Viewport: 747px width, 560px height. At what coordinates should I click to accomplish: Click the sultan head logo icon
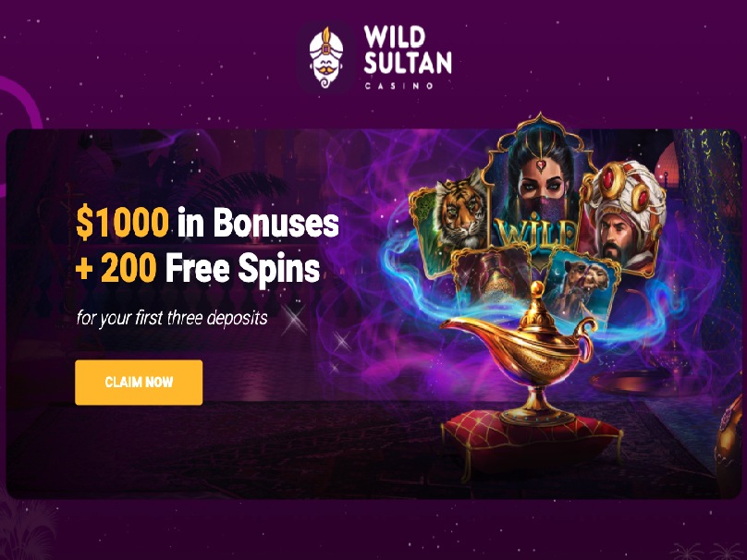click(326, 57)
